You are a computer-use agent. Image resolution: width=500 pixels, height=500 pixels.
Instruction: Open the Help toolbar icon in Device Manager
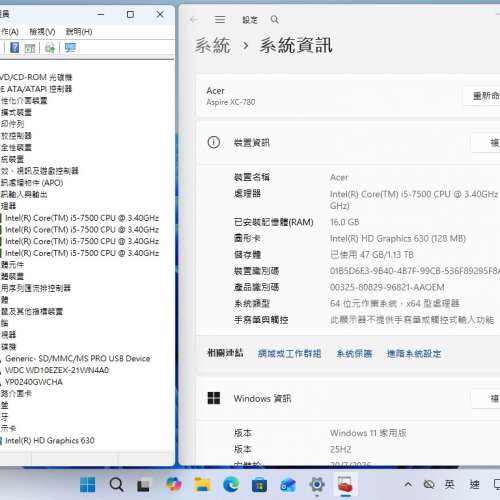[14, 48]
